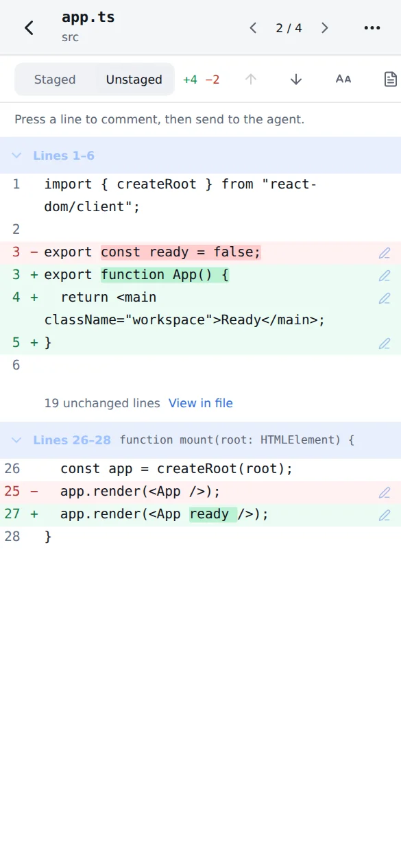Open 'View in file' link
The height and width of the screenshot is (868, 401).
201,403
